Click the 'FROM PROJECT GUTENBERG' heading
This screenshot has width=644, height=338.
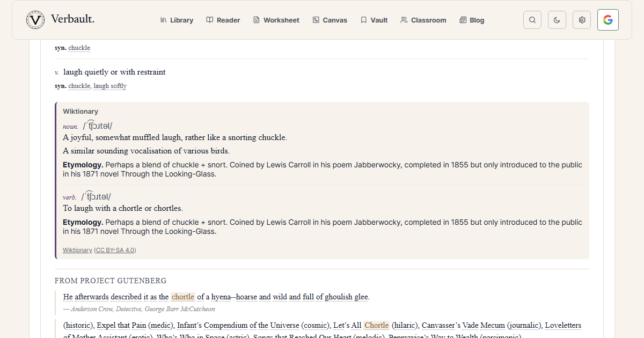click(111, 281)
